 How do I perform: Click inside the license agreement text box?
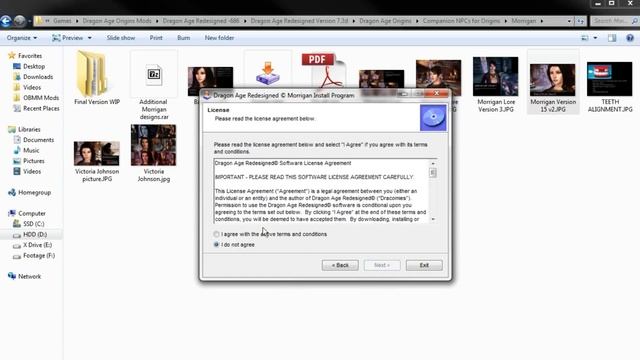click(x=321, y=191)
